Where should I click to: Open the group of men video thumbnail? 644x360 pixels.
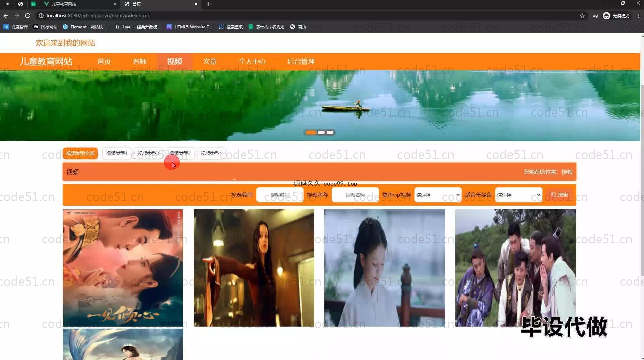tap(516, 268)
